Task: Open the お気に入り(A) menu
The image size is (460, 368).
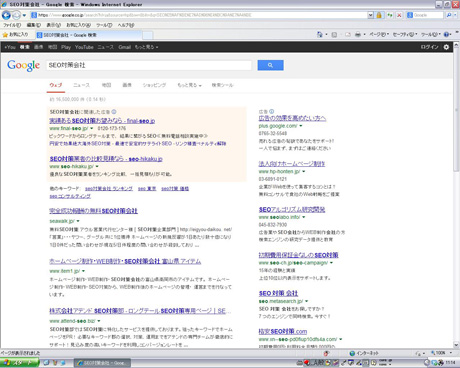Action: click(78, 25)
